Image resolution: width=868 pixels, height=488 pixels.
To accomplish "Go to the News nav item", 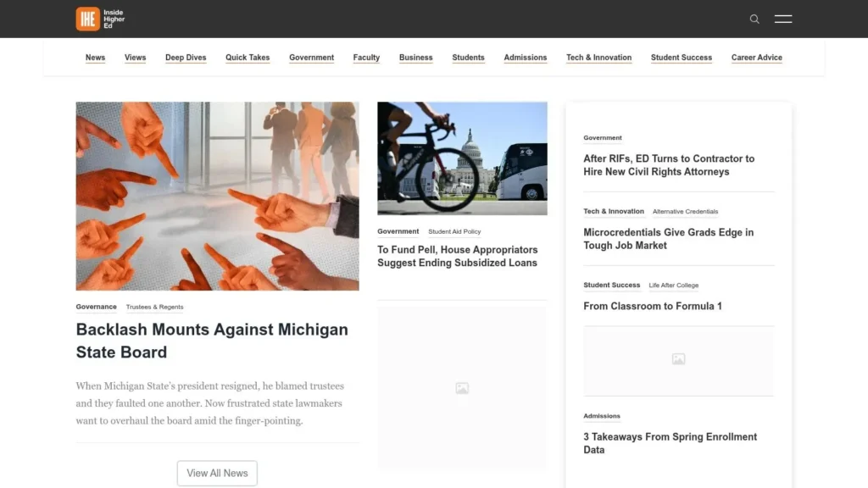I will click(95, 58).
